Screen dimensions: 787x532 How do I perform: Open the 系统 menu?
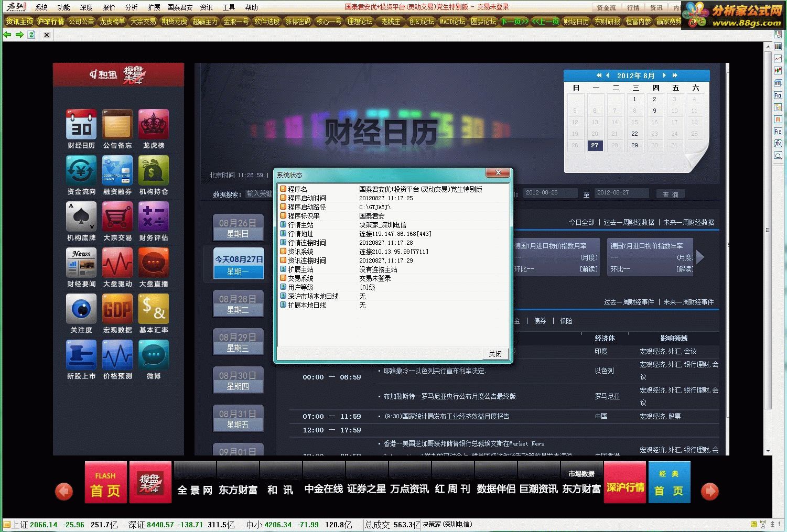coord(41,7)
